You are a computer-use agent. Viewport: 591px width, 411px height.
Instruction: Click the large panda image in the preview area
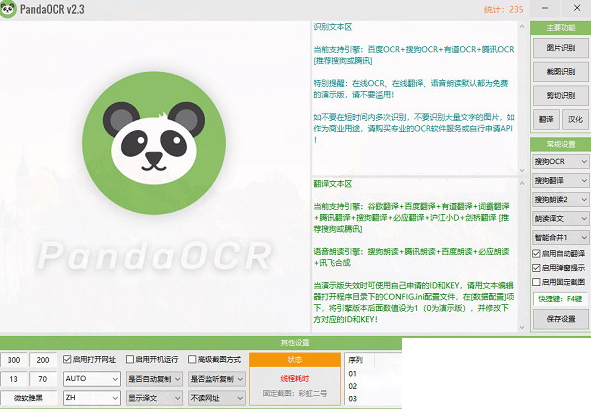154,143
